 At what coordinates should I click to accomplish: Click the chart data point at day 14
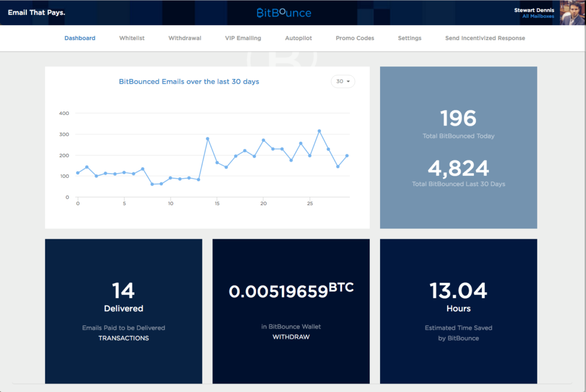pyautogui.click(x=208, y=138)
